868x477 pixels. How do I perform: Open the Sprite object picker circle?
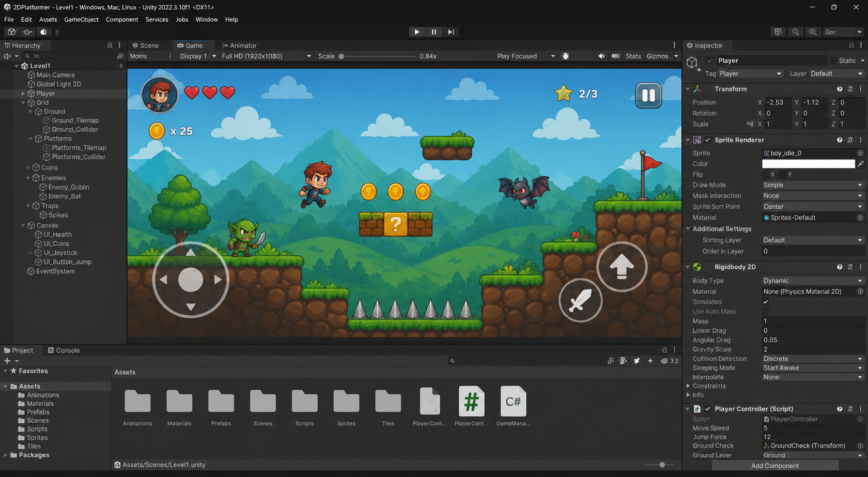[860, 153]
